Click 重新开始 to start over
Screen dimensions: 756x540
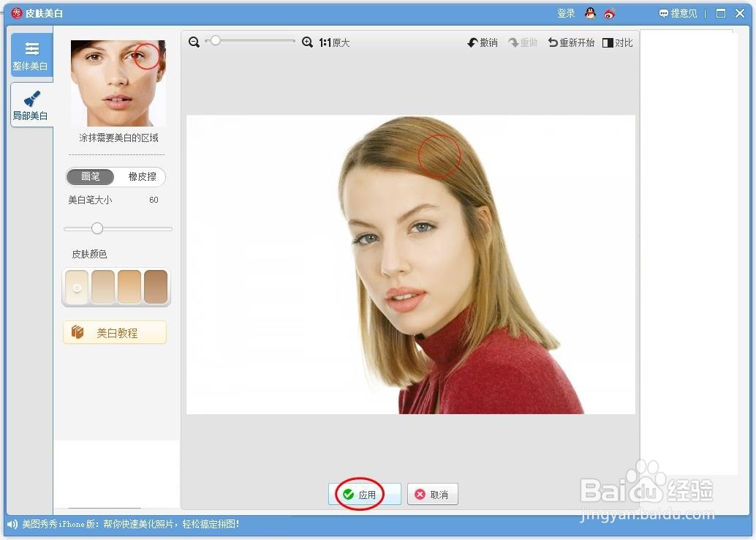coord(571,43)
